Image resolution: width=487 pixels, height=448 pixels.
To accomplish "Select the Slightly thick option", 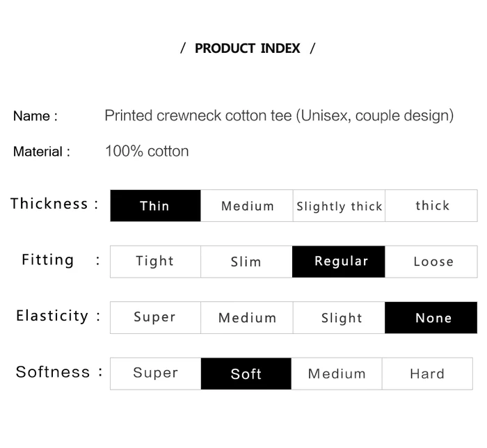I will point(339,205).
